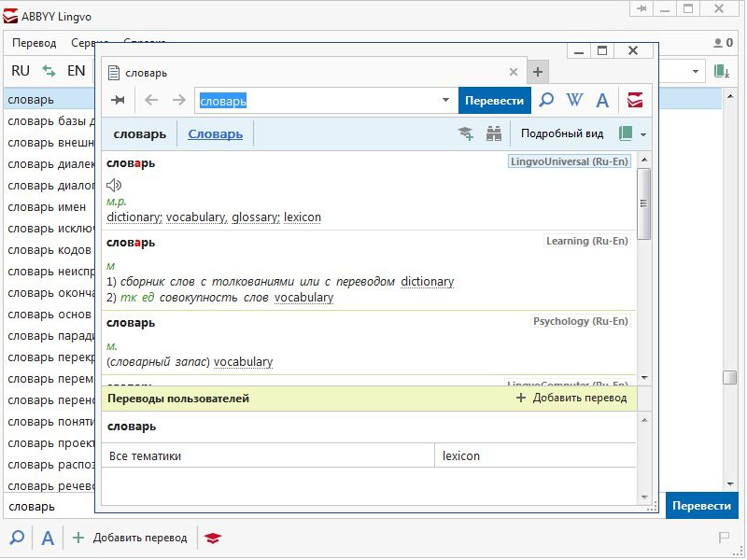Image resolution: width=747 pixels, height=560 pixels.
Task: Click card entries scrollbar down arrow
Action: point(644,378)
